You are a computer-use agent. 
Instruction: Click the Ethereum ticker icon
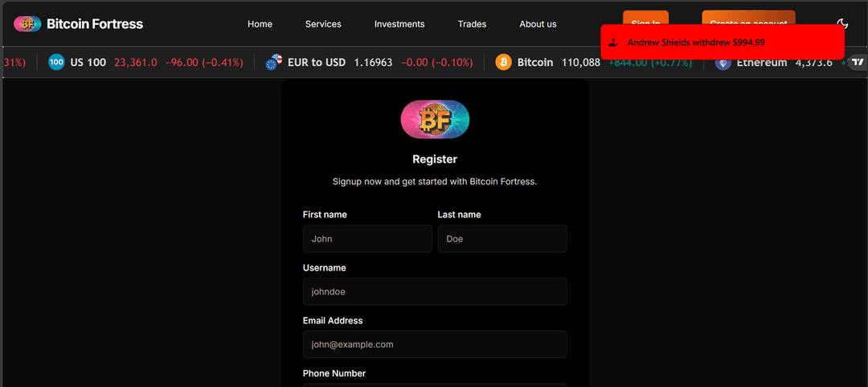[x=723, y=63]
